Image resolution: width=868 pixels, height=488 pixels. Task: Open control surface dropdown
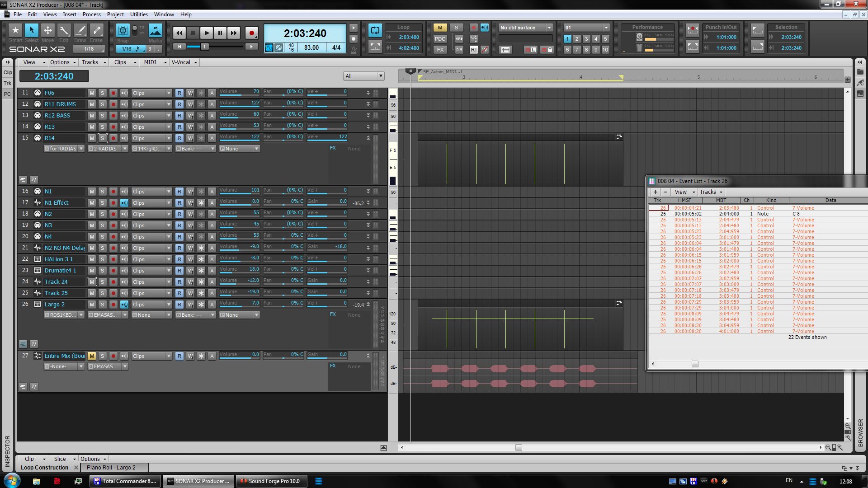pyautogui.click(x=549, y=28)
